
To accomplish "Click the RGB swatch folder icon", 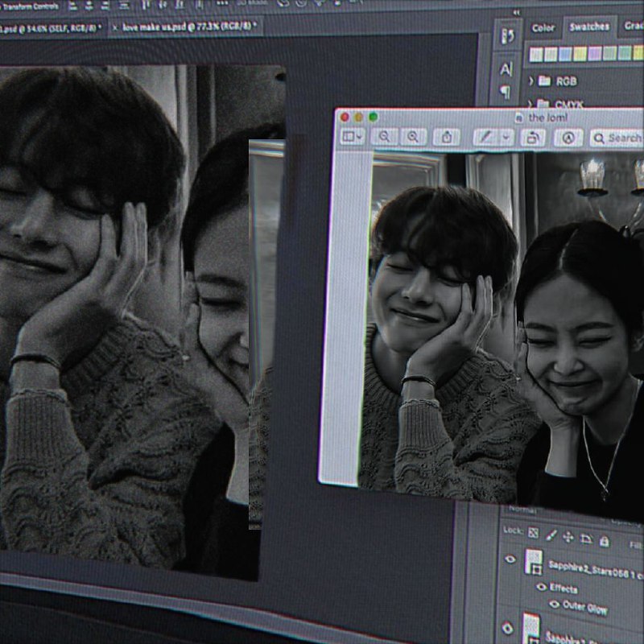I will pos(544,80).
